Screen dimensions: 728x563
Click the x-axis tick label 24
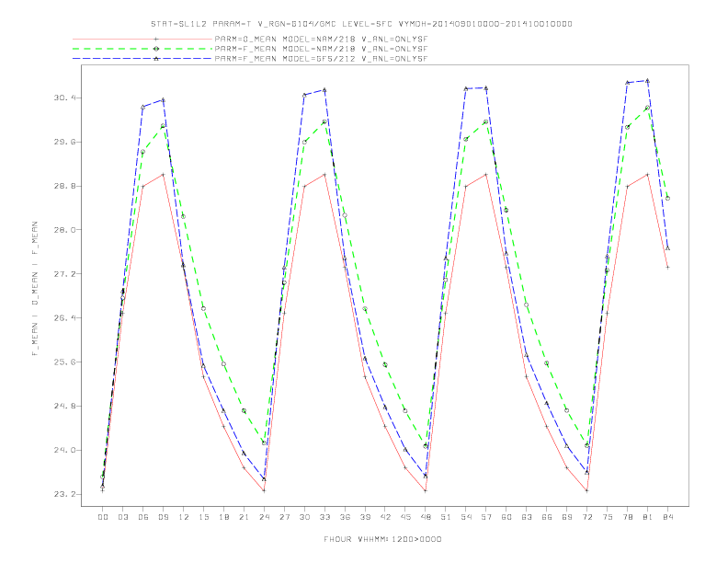click(x=264, y=517)
